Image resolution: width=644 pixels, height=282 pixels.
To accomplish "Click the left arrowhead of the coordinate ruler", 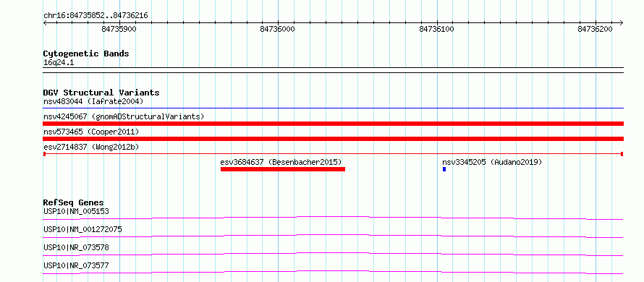I will pos(45,22).
